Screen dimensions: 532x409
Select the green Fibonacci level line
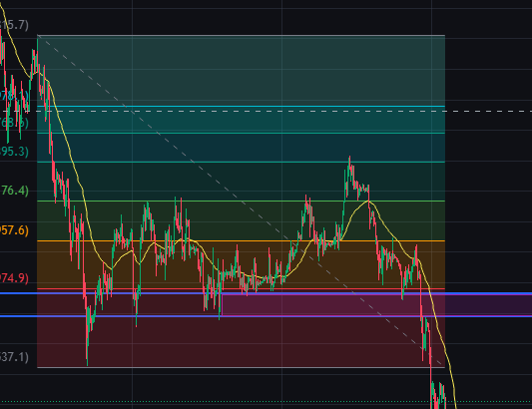241,202
